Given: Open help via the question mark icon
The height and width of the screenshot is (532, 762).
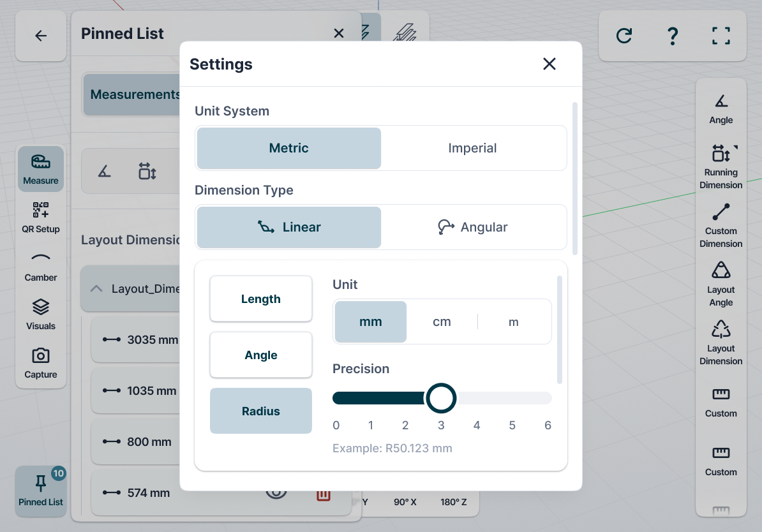Looking at the screenshot, I should coord(673,36).
